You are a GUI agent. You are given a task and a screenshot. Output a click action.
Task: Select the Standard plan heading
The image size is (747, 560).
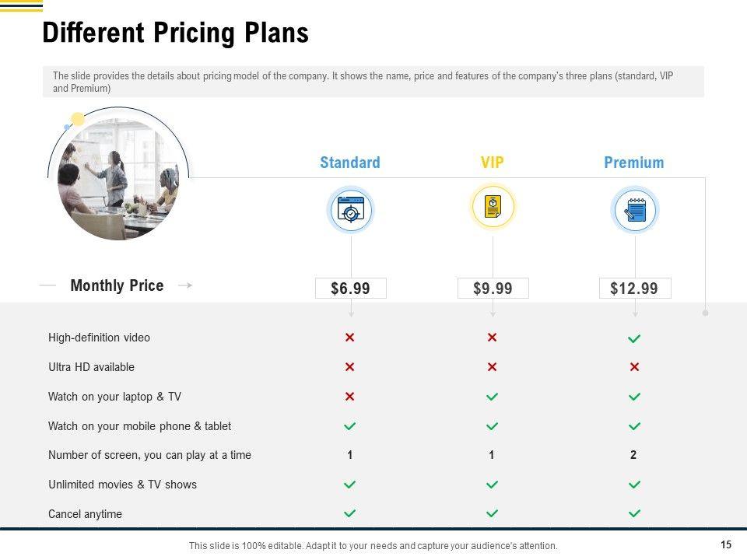click(x=350, y=163)
